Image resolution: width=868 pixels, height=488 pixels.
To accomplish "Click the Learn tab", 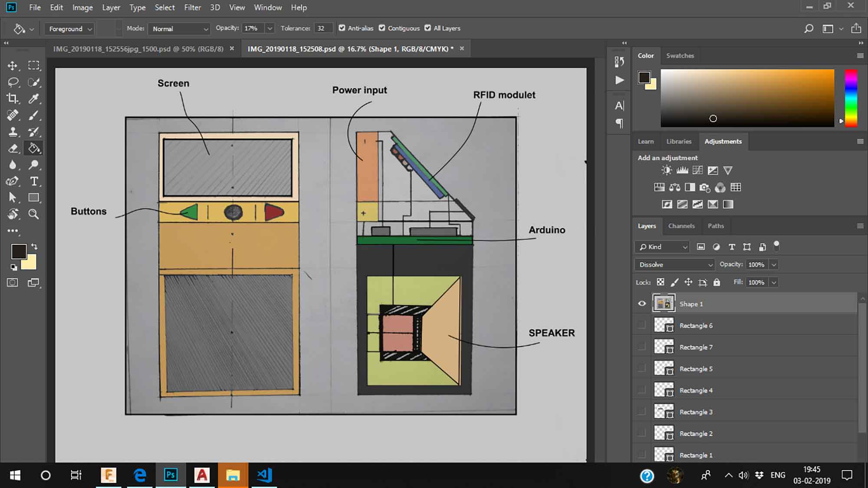I will [645, 142].
